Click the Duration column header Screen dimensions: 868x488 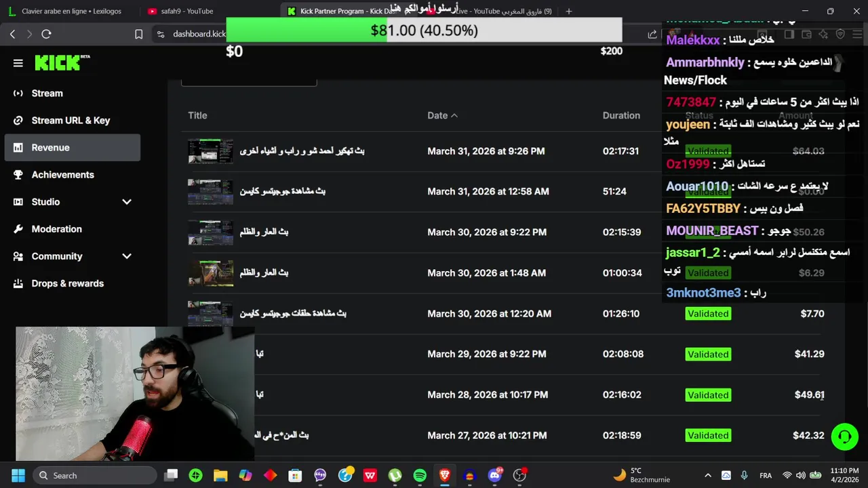coord(621,115)
